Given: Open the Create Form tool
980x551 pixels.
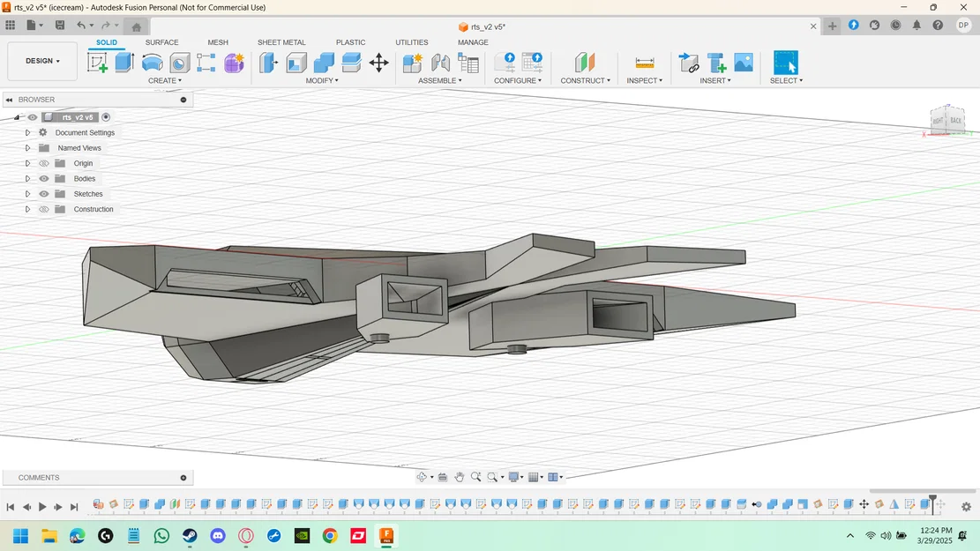Looking at the screenshot, I should coord(234,63).
